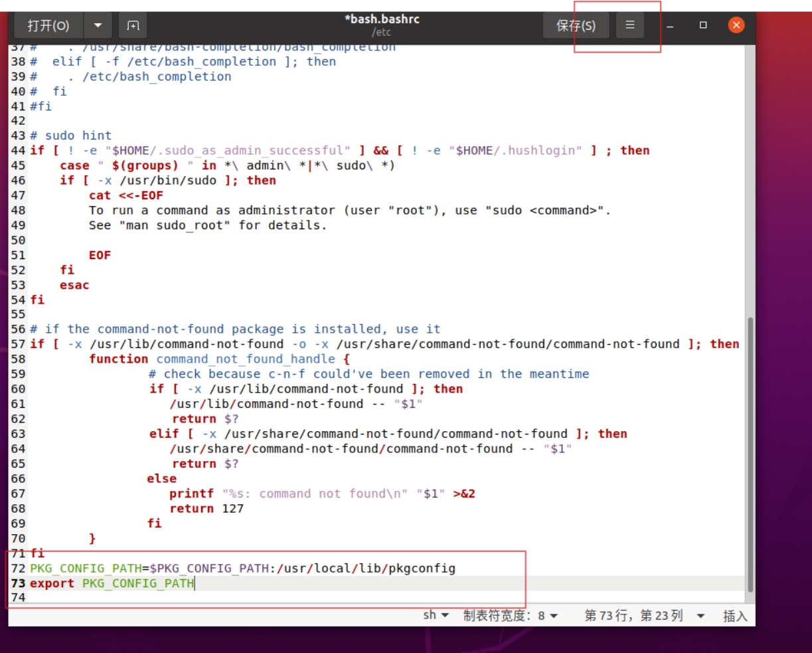This screenshot has width=812, height=653.
Task: Place cursor on line 72 PKG_CONFIG_PATH assignment
Action: (243, 568)
